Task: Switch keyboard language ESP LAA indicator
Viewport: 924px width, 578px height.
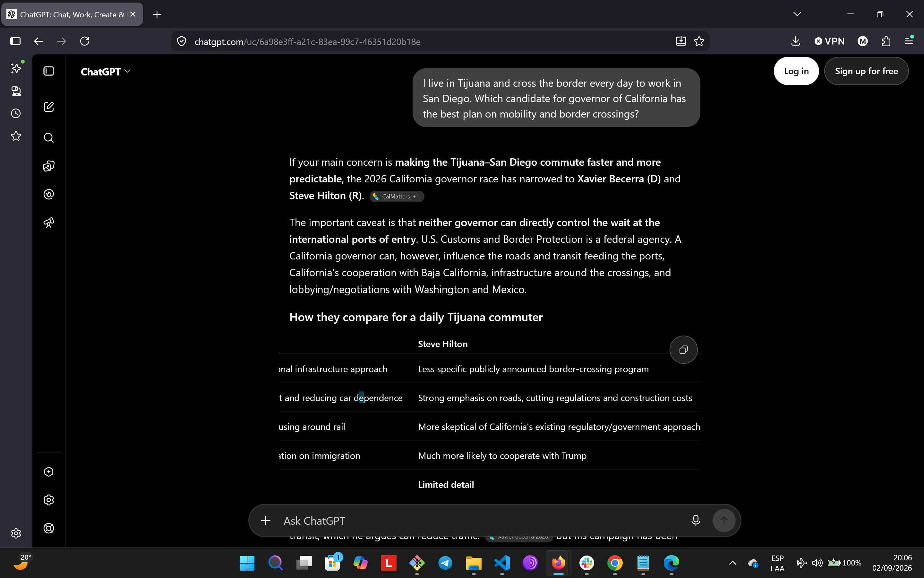Action: click(x=777, y=563)
